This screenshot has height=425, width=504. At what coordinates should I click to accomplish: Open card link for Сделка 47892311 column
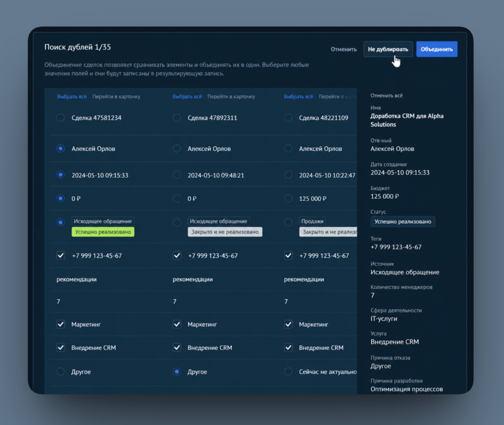[x=231, y=97]
